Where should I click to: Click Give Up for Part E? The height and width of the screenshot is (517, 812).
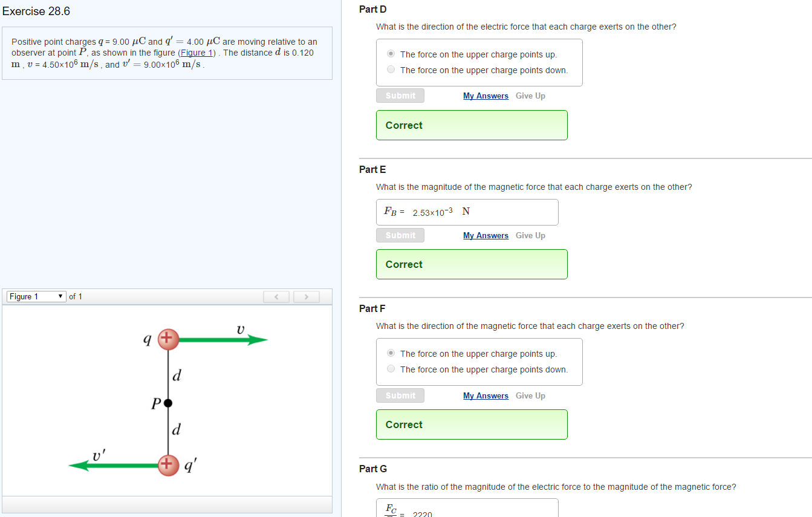(530, 235)
